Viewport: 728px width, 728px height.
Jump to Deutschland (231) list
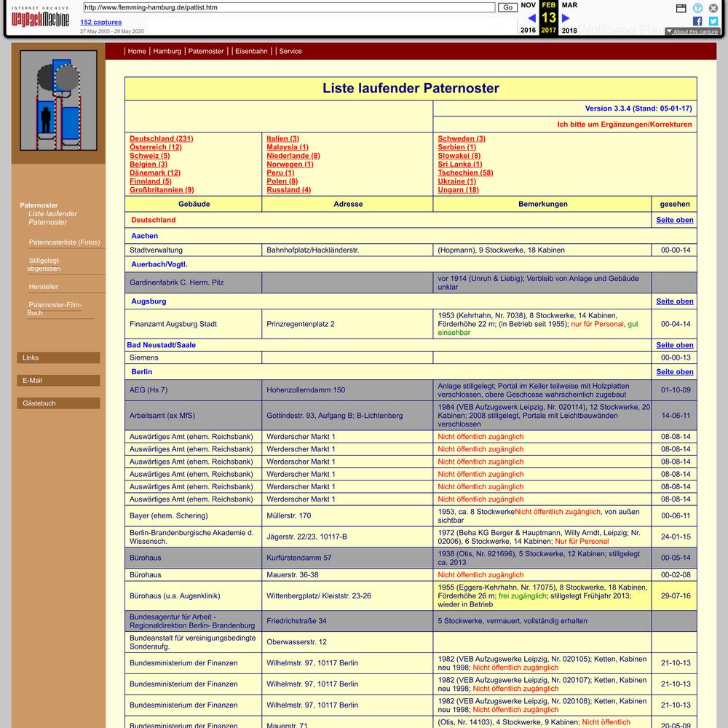tap(161, 138)
